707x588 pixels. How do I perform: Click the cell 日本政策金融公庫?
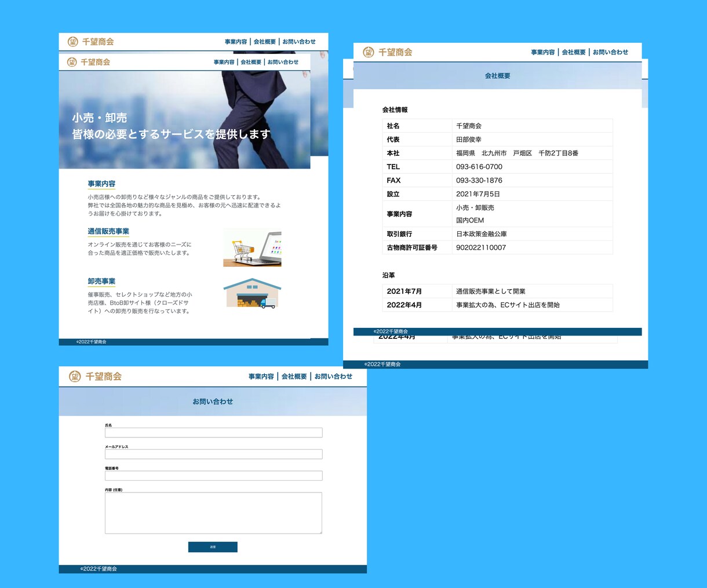[x=482, y=234]
